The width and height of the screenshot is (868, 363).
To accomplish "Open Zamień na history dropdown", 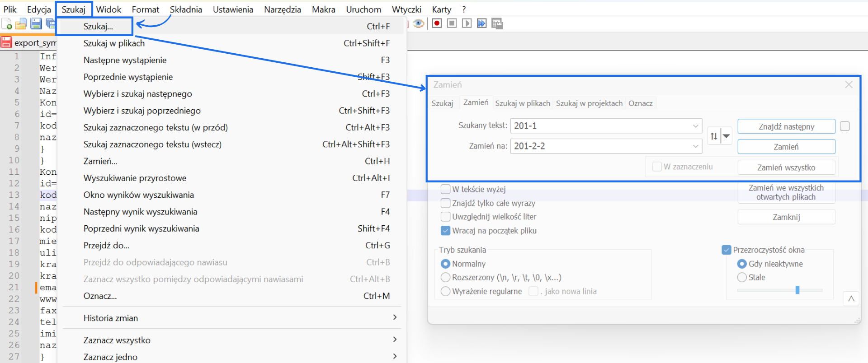I will pos(696,146).
